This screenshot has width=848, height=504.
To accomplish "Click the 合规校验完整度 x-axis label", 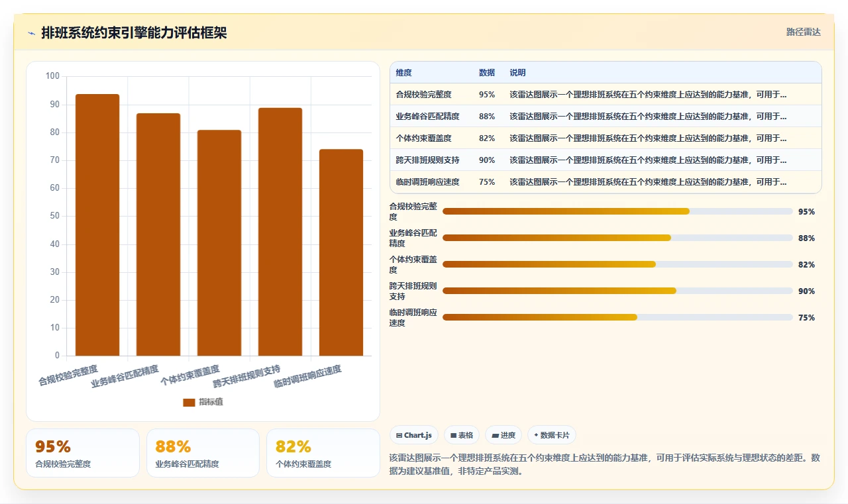I will pyautogui.click(x=68, y=375).
